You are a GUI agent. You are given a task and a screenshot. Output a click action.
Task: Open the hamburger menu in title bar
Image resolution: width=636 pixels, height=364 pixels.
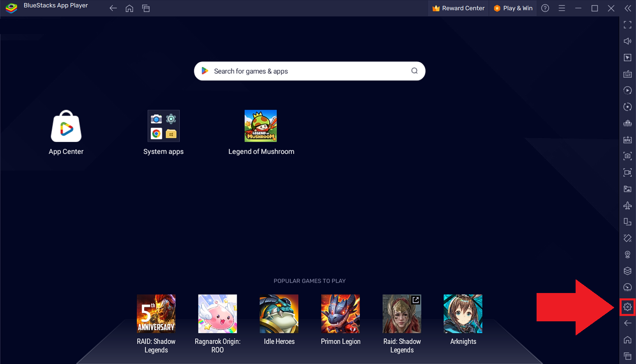point(562,8)
